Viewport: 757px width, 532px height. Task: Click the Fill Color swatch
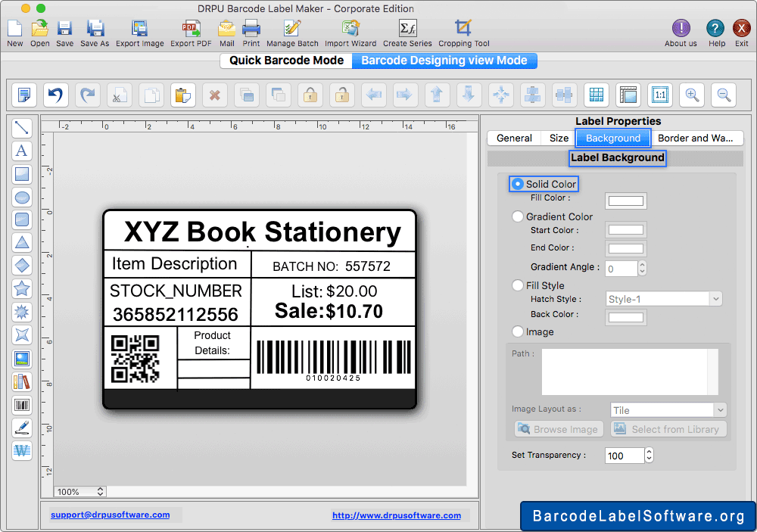626,201
